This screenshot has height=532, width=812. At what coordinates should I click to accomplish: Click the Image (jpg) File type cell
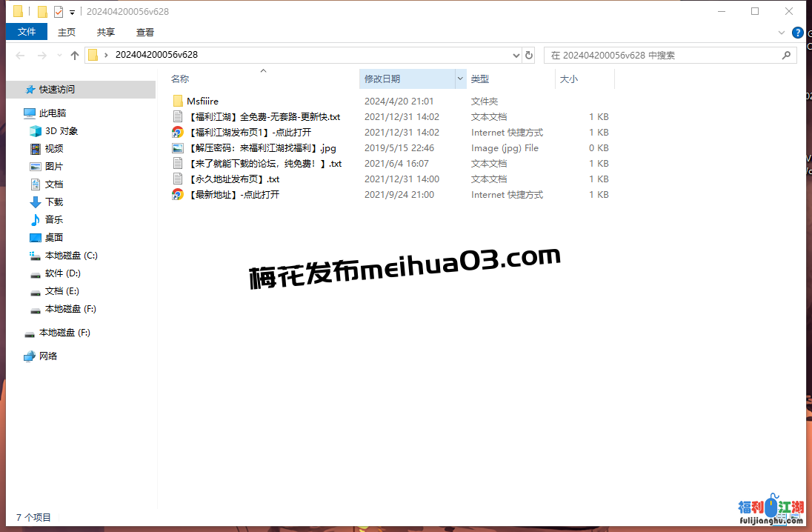pyautogui.click(x=505, y=147)
